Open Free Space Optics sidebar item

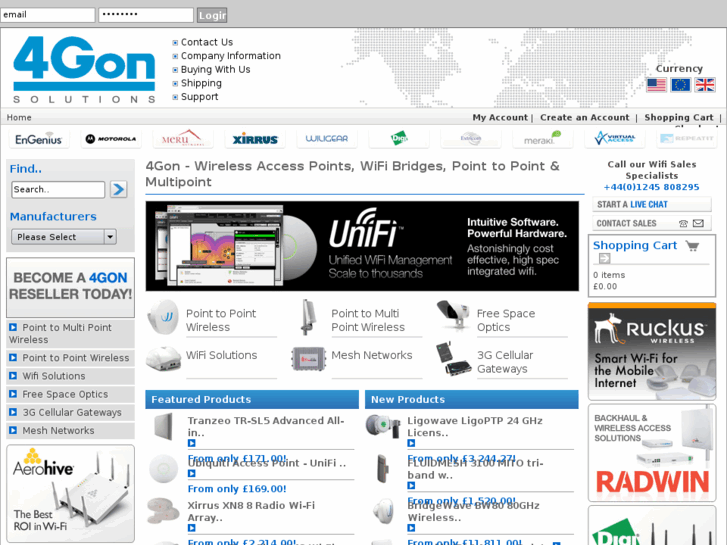70,394
